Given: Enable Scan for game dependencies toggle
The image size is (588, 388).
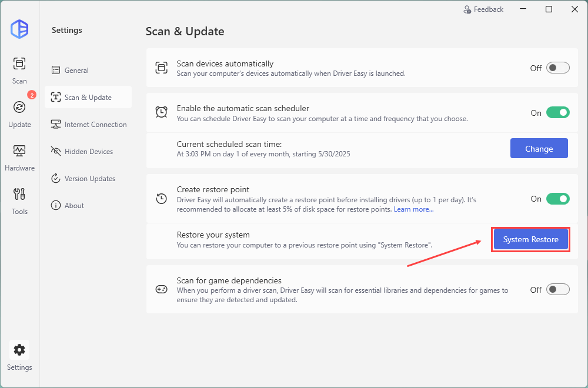Looking at the screenshot, I should (x=557, y=290).
